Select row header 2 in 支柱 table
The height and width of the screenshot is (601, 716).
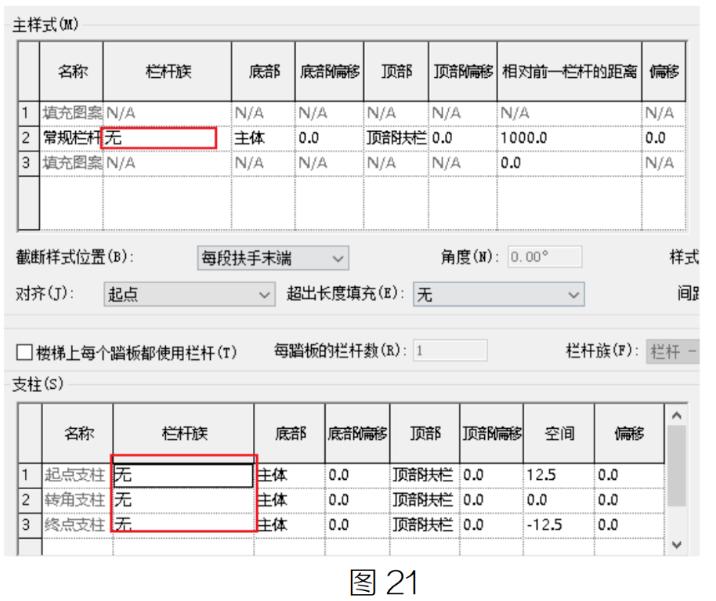point(30,500)
